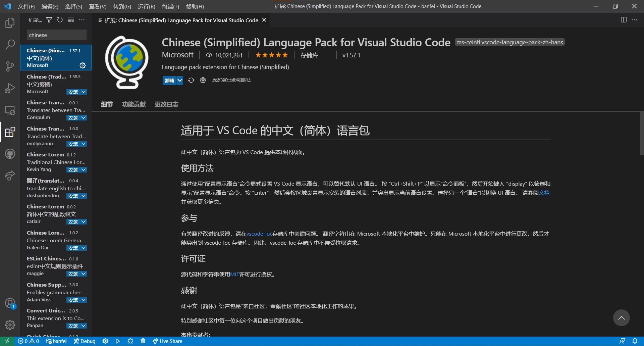Open the manage gear on extension detail page
The width and height of the screenshot is (644, 346).
tap(203, 80)
